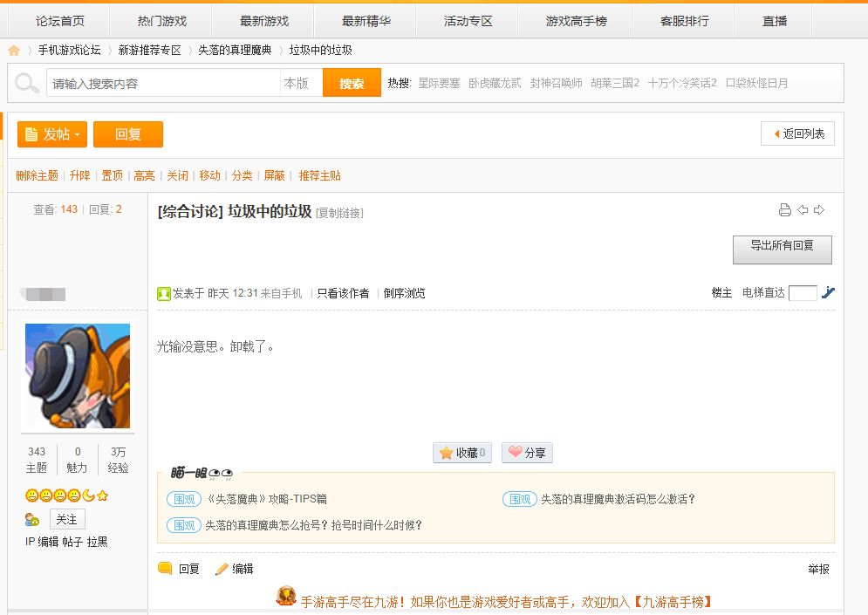Print this thread with printer icon
This screenshot has width=868, height=615.
784,209
